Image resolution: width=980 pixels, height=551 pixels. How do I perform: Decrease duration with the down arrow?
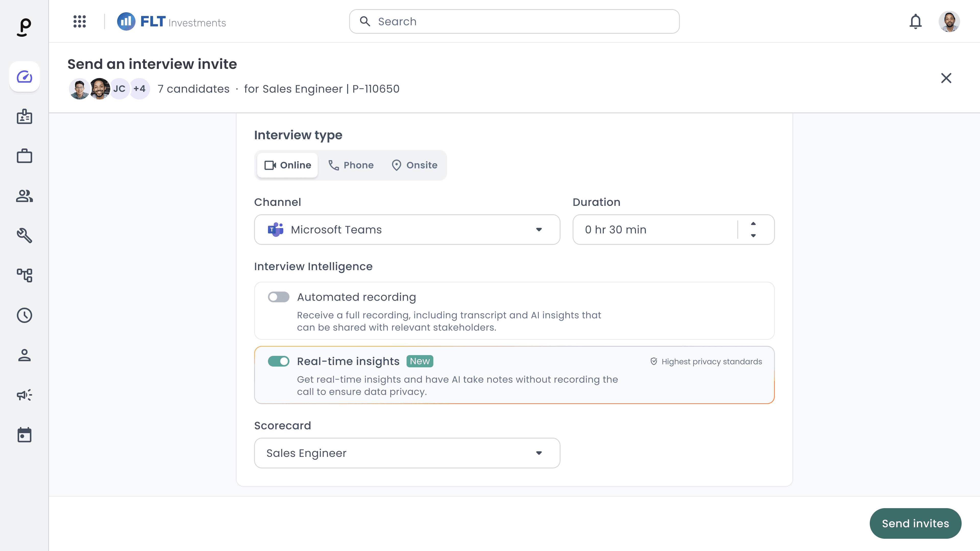pyautogui.click(x=753, y=236)
